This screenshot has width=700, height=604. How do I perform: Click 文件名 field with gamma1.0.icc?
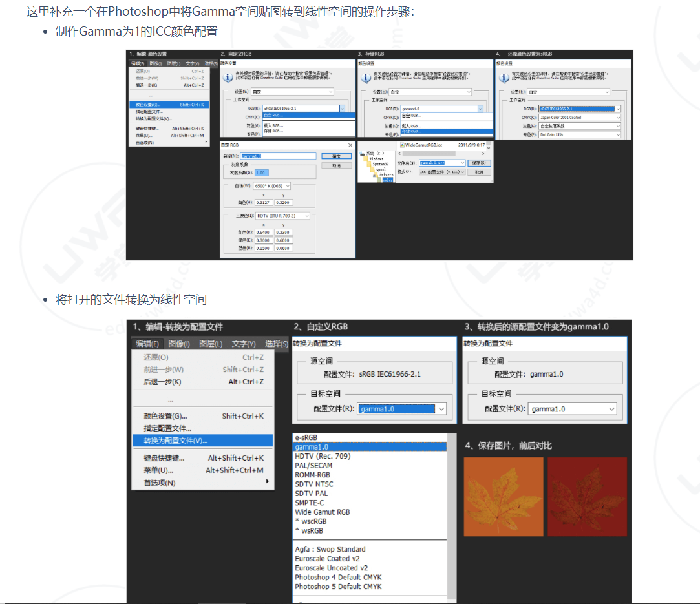point(442,163)
